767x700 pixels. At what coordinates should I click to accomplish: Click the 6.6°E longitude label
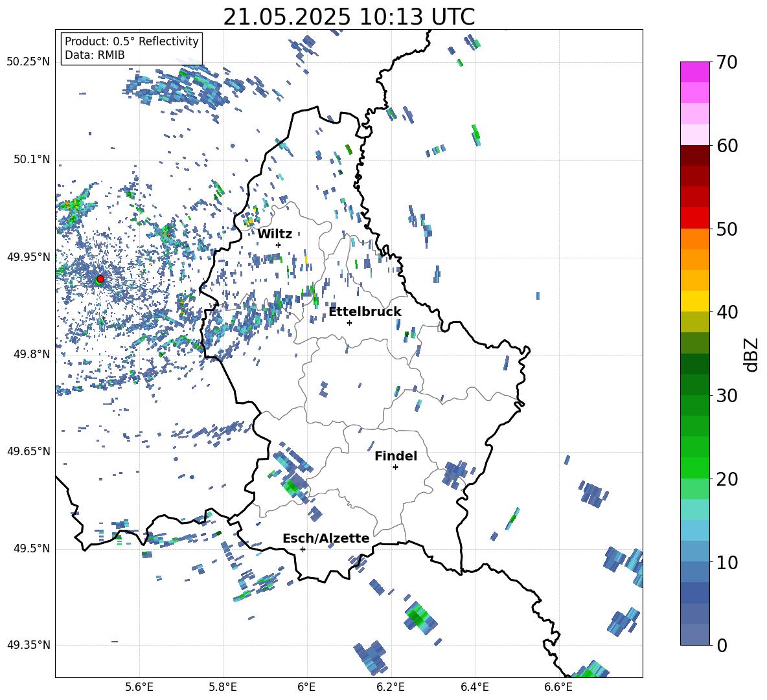click(558, 687)
